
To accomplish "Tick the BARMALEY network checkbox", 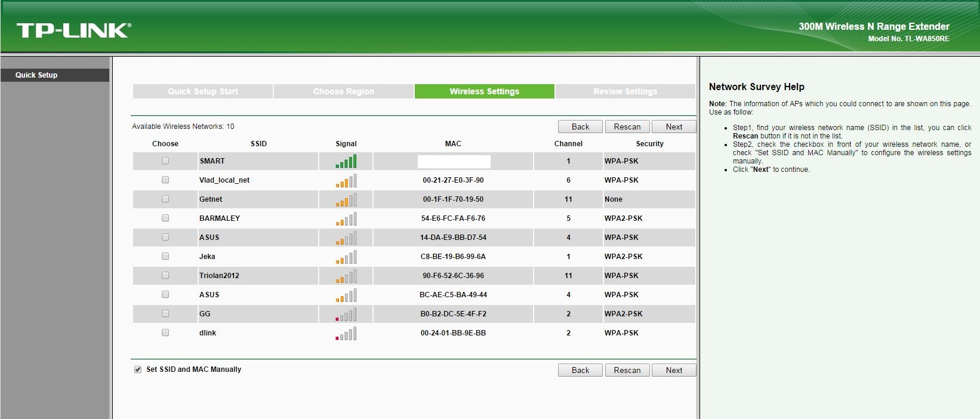I will (x=165, y=218).
